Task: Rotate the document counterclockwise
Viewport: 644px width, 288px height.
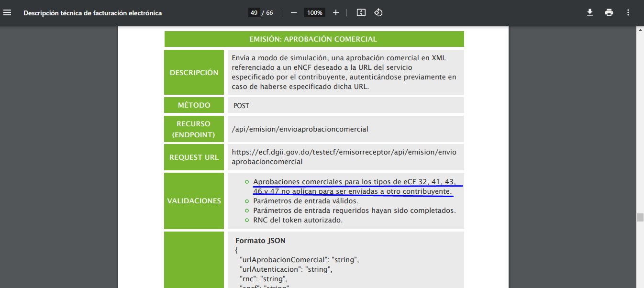Action: (x=378, y=13)
